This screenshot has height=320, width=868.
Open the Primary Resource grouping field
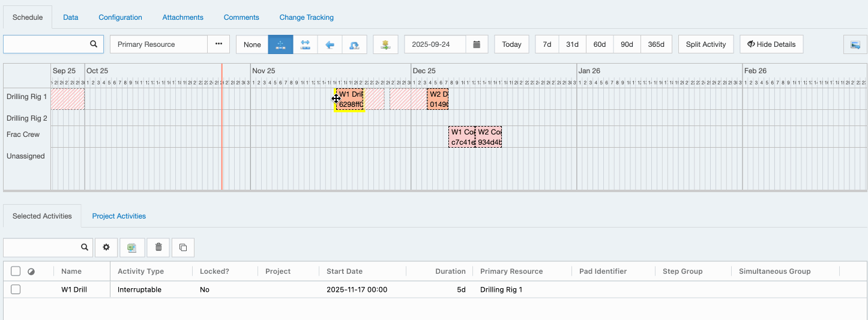pos(158,44)
